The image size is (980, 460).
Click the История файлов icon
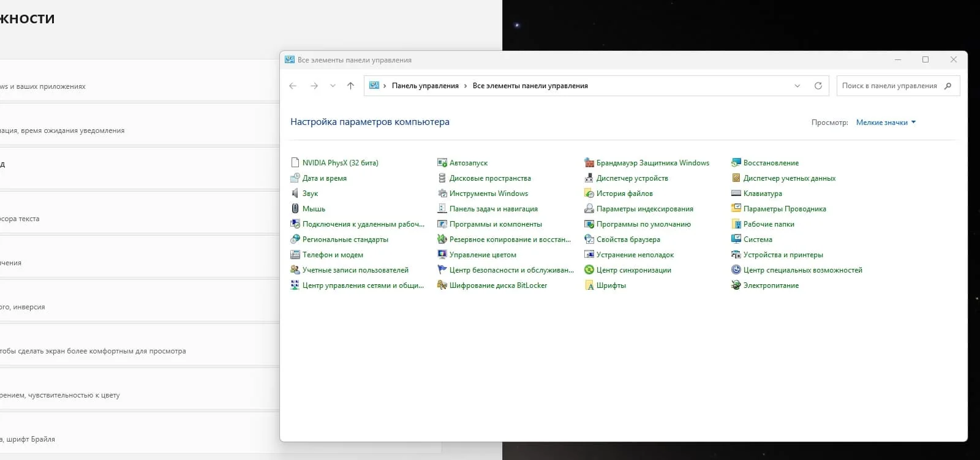pyautogui.click(x=589, y=194)
